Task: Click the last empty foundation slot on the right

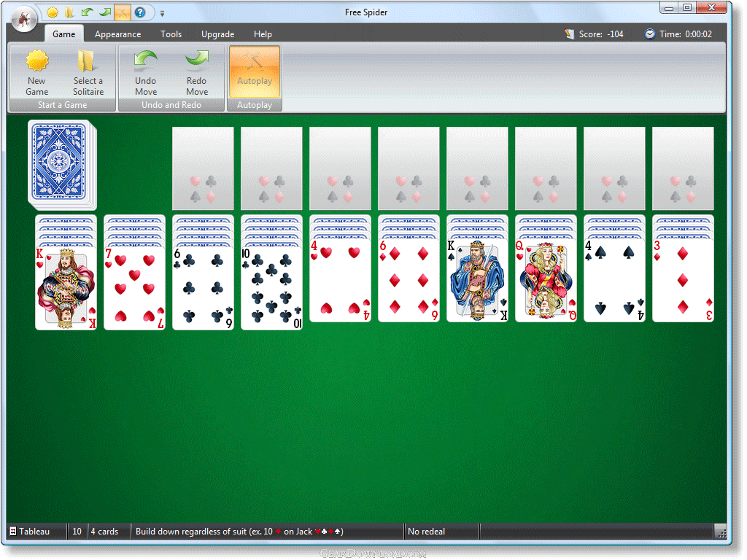Action: tap(683, 168)
